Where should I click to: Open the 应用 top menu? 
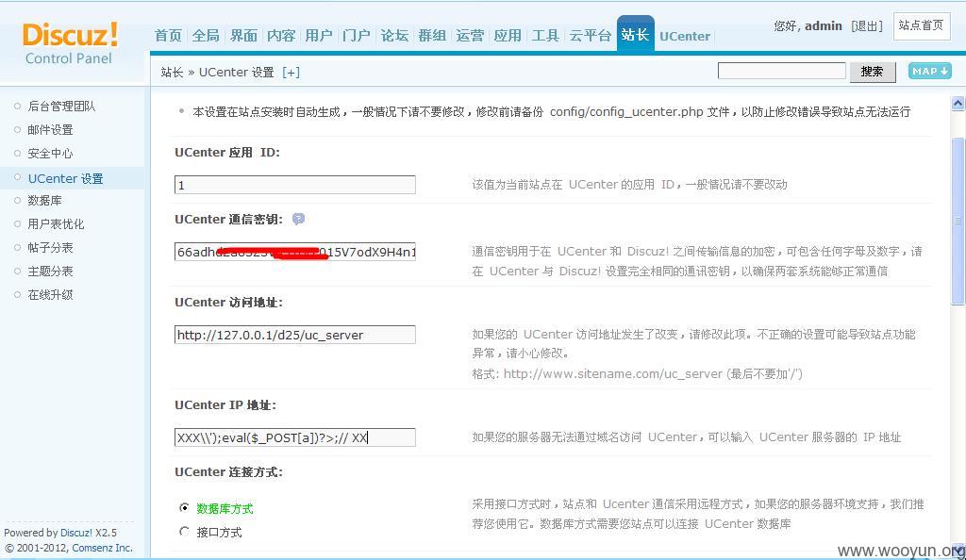click(x=507, y=36)
